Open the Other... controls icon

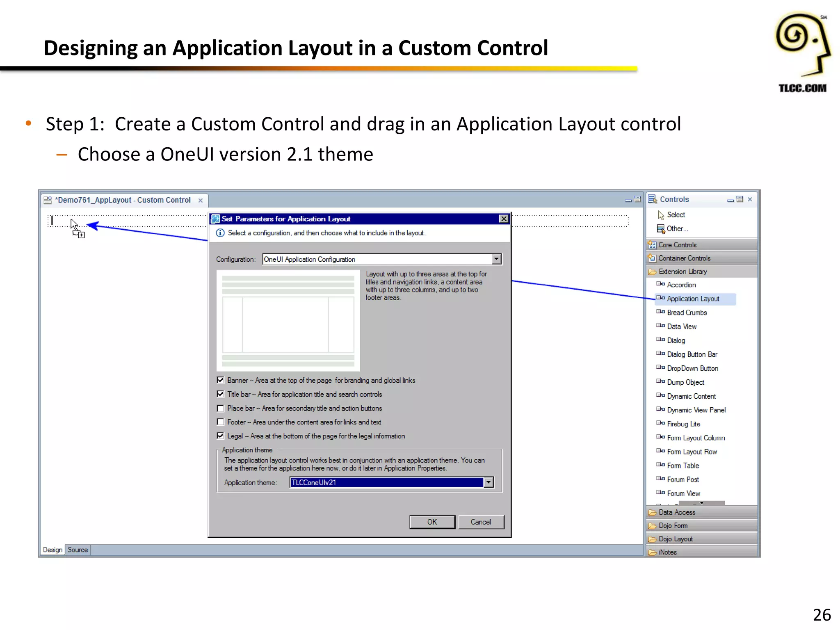(661, 229)
